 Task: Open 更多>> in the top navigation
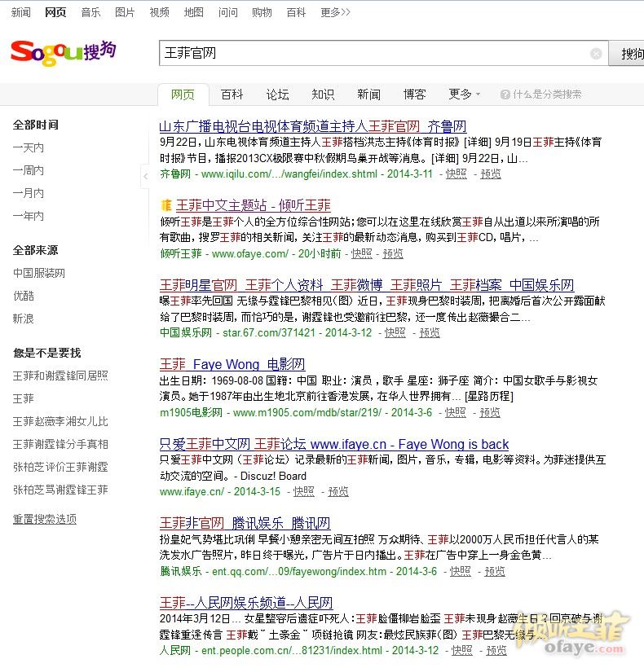coord(335,12)
